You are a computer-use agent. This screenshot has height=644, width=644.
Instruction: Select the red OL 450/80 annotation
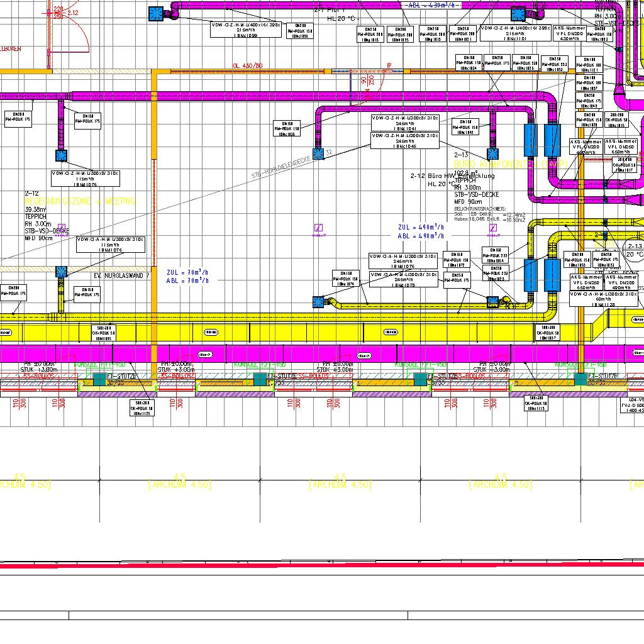(x=247, y=65)
